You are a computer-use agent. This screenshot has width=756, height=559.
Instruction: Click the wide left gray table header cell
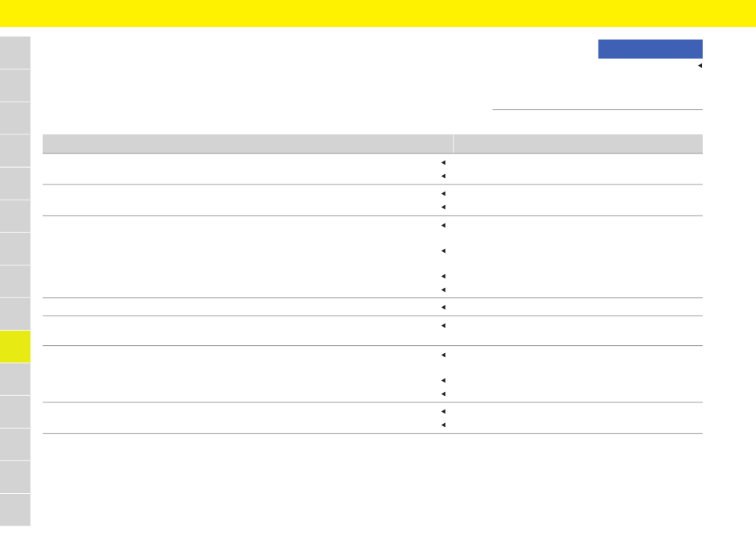247,144
